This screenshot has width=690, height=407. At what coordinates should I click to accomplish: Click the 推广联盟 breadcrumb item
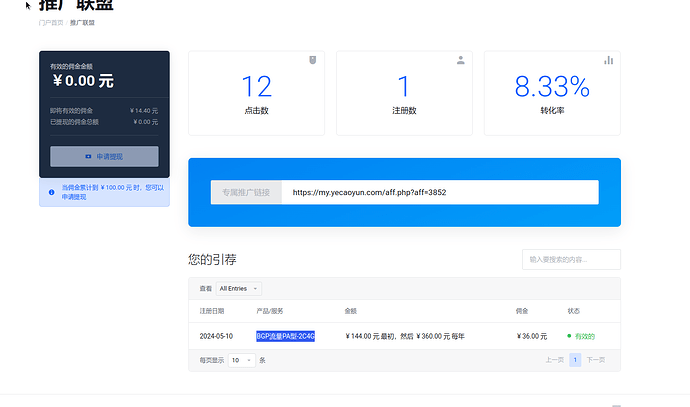tap(82, 23)
